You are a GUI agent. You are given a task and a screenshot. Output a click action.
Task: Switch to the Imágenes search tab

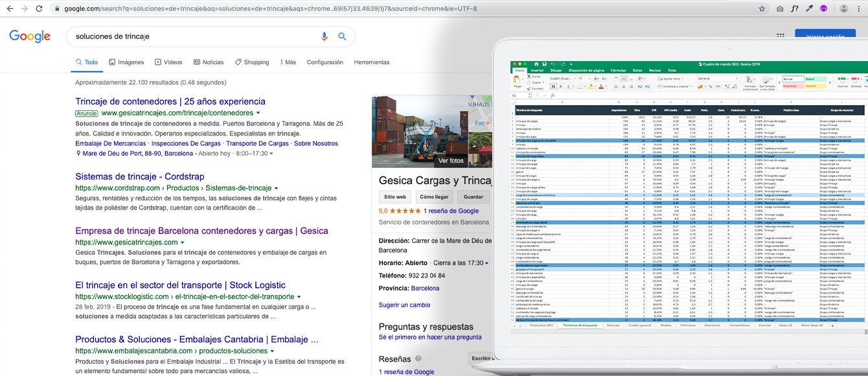click(x=126, y=62)
